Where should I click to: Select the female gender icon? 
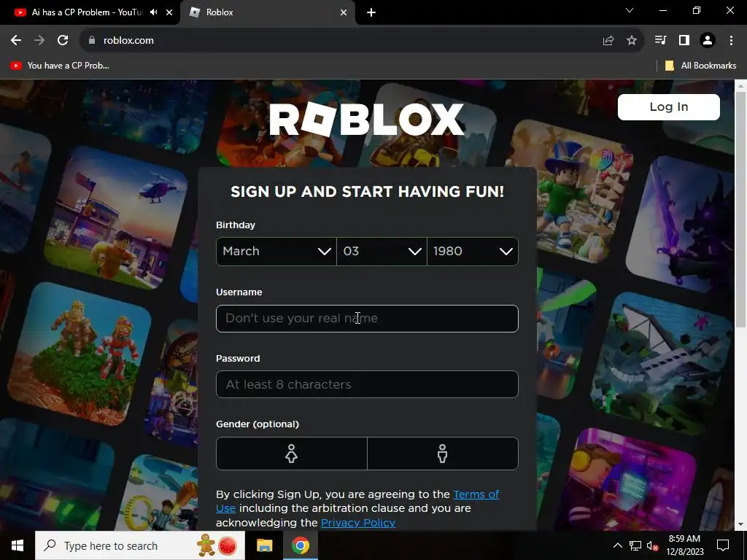(x=292, y=454)
